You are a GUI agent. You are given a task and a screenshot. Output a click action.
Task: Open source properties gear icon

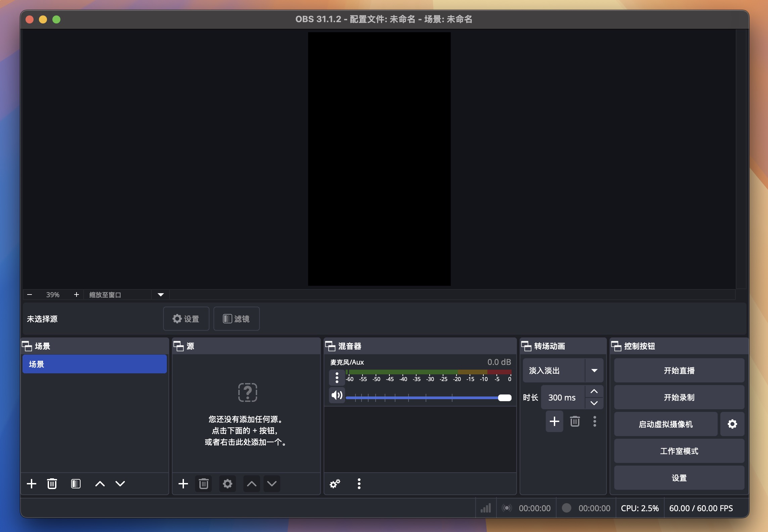227,483
